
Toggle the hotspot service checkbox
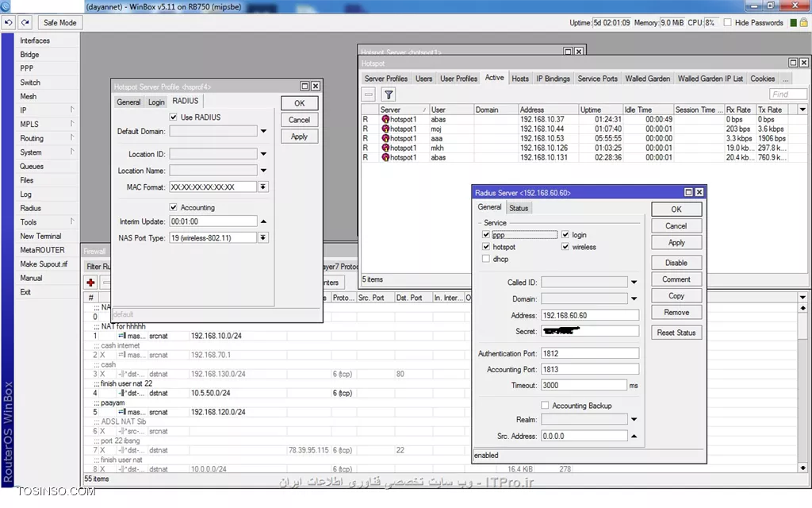[x=486, y=247]
